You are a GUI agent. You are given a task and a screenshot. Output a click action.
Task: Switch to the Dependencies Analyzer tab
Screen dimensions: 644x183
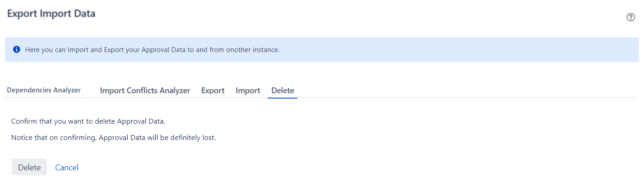point(44,90)
